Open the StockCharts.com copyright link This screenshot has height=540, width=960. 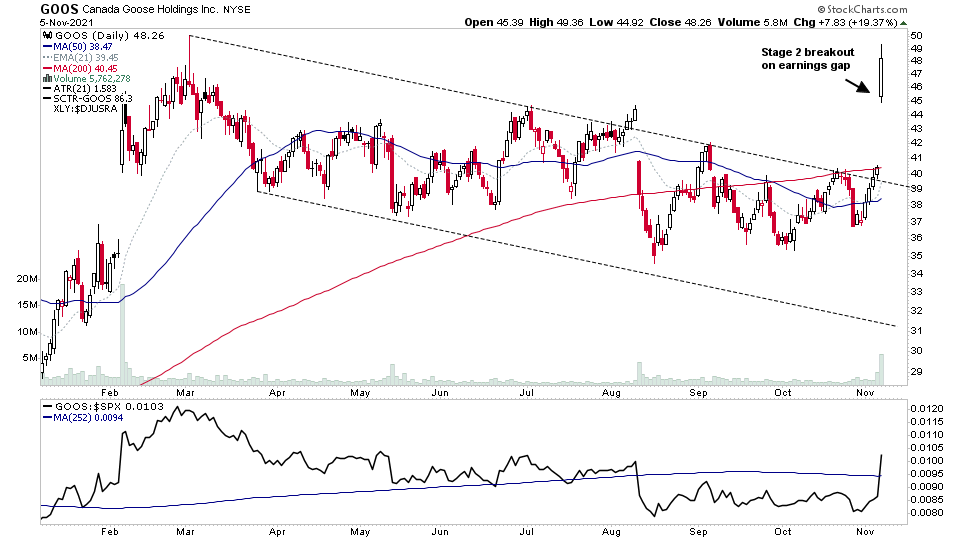(x=862, y=9)
